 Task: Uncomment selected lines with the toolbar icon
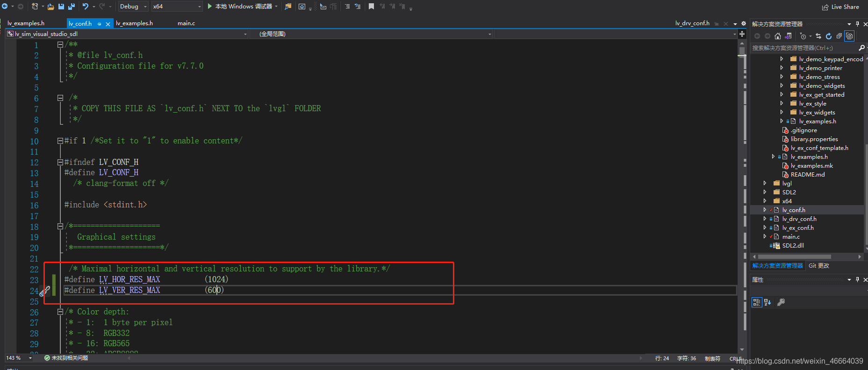358,7
